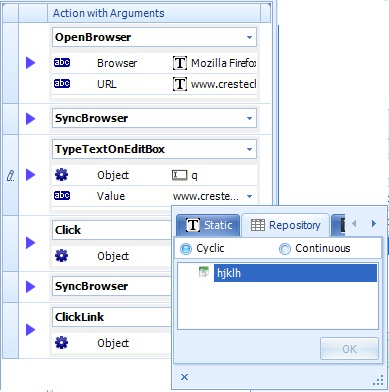Click the play arrow beside the Click step
The width and height of the screenshot is (389, 392).
(30, 243)
